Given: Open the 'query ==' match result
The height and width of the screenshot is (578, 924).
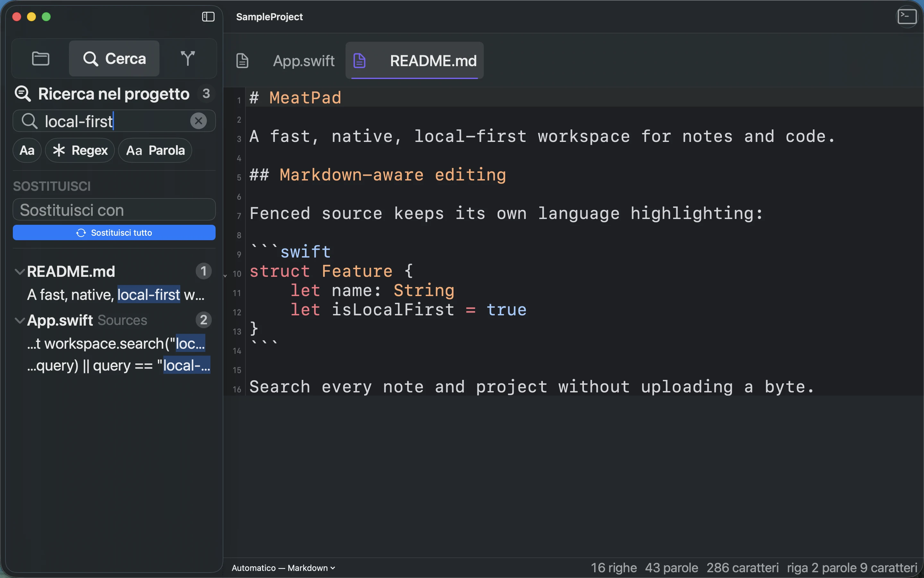Looking at the screenshot, I should click(118, 365).
